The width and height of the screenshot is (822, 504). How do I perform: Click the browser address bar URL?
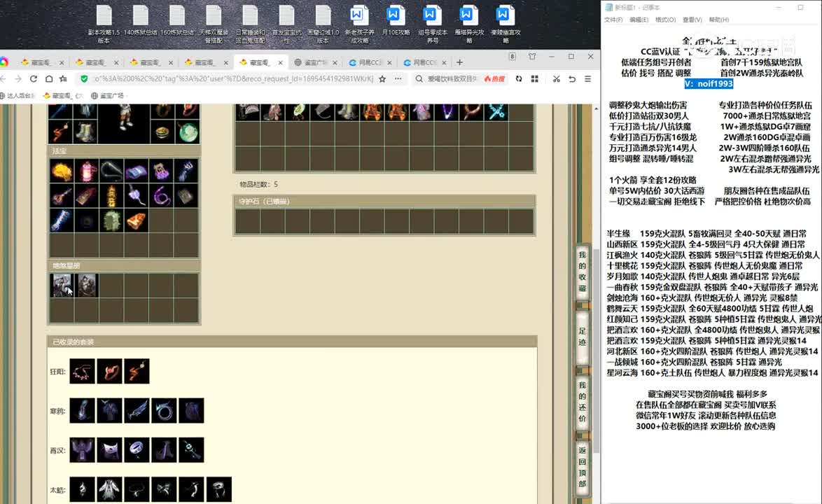[x=233, y=78]
